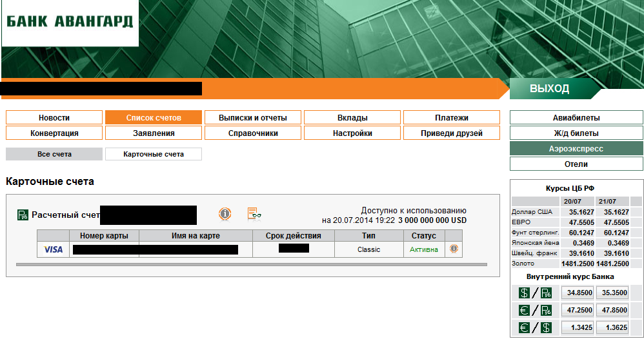Click the card info icon in Visa row
644x357 pixels.
pyautogui.click(x=454, y=249)
